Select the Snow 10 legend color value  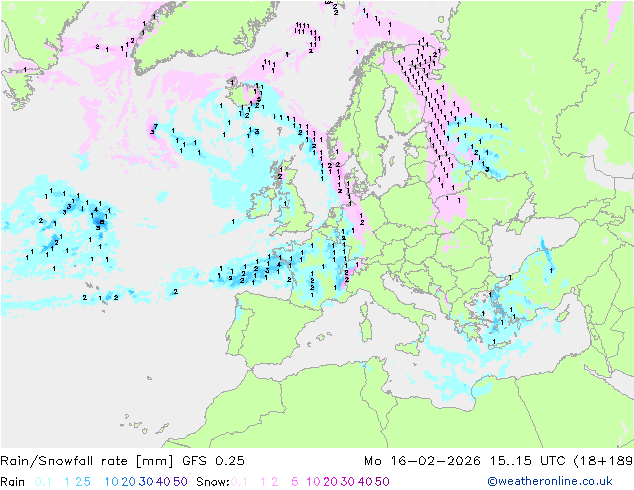coord(313,482)
